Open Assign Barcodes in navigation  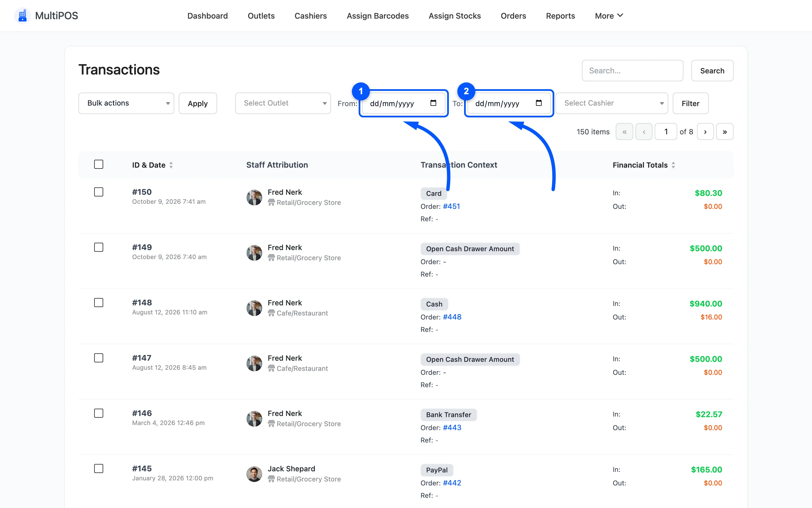coord(378,16)
